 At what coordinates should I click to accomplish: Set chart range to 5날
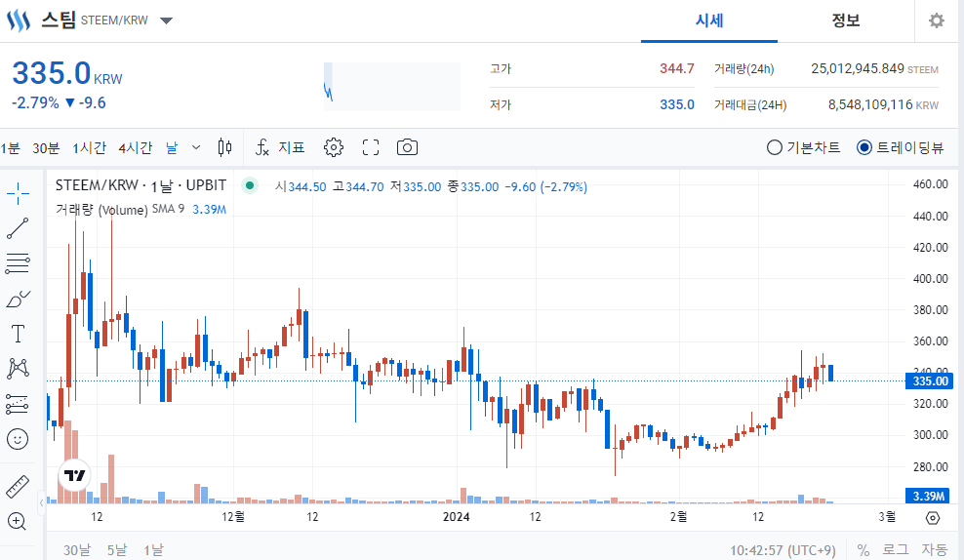(x=117, y=550)
